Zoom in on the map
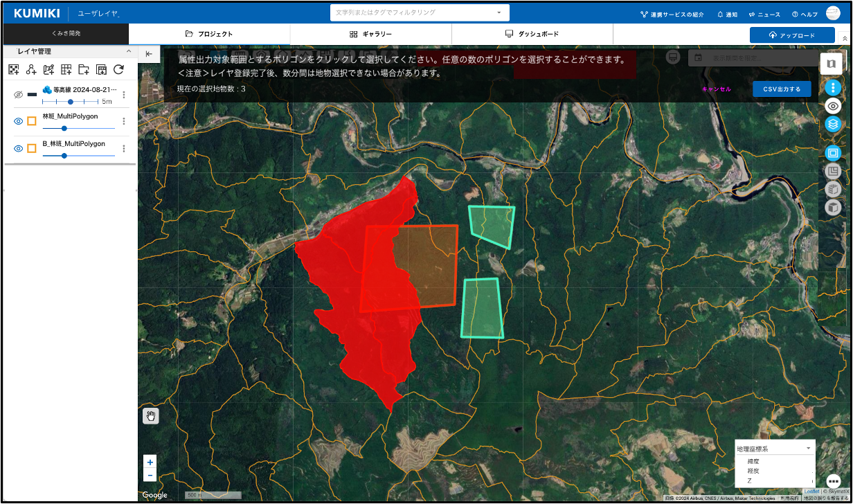Image resolution: width=853 pixels, height=504 pixels. [x=150, y=462]
